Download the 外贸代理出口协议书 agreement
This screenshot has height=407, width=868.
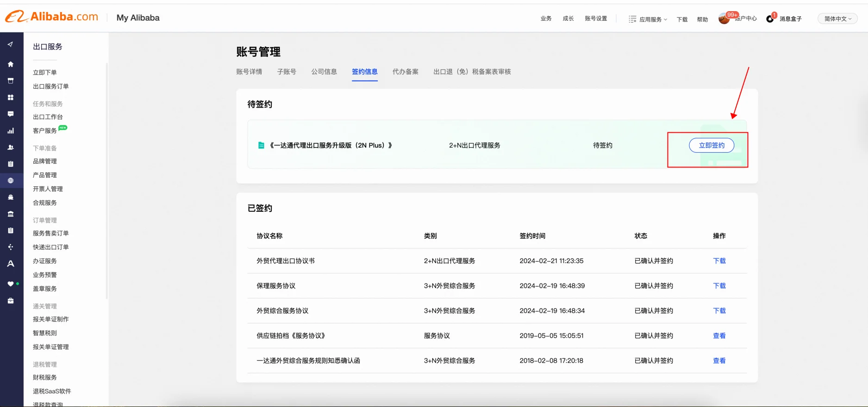[x=719, y=261]
